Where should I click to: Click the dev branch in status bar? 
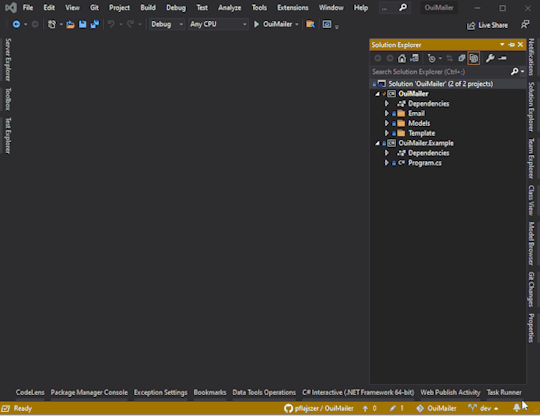click(484, 408)
